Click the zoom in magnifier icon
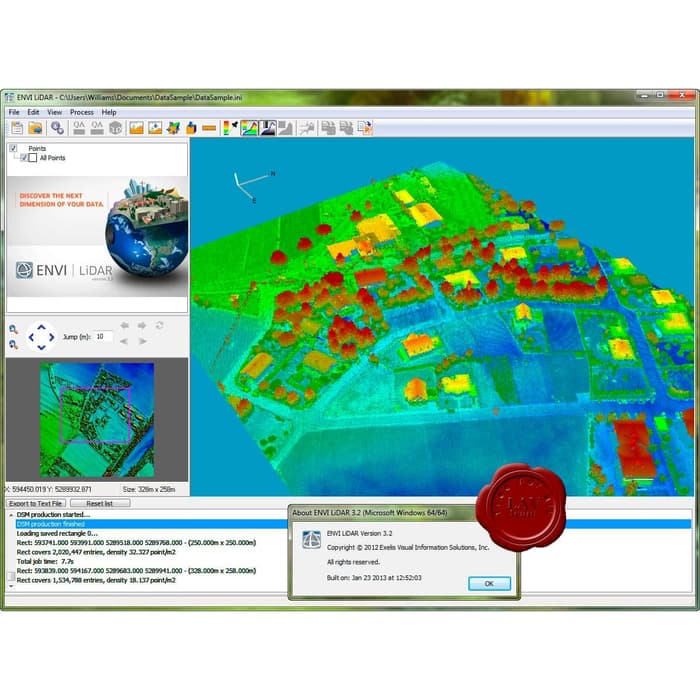The width and height of the screenshot is (700, 700). click(14, 328)
